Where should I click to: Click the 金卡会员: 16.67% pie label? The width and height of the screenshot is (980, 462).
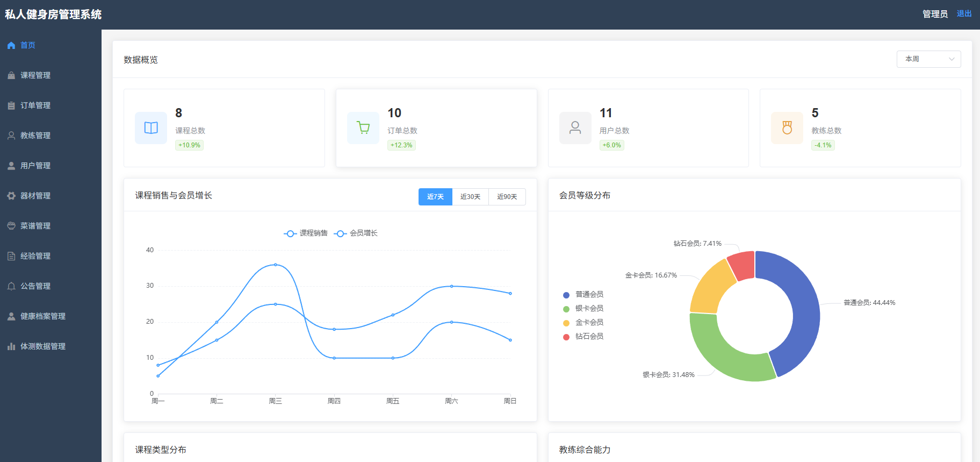click(651, 275)
